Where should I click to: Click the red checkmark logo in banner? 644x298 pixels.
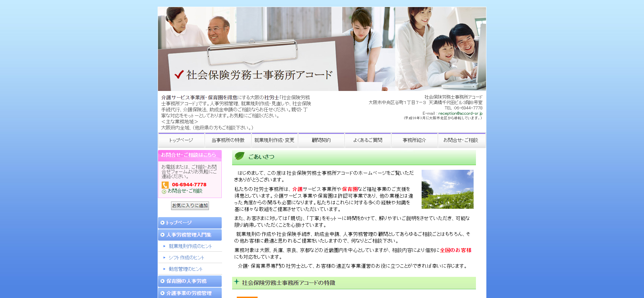click(x=179, y=74)
